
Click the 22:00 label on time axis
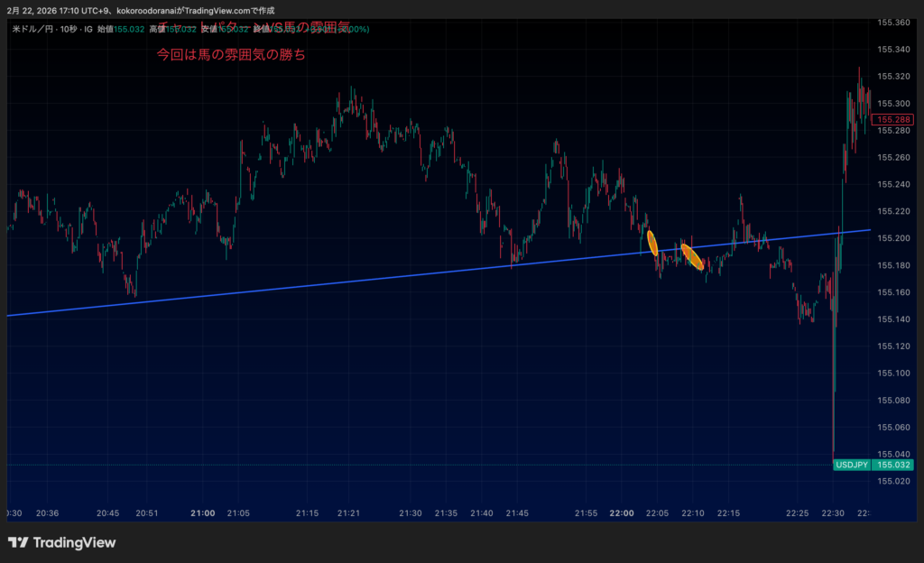click(621, 512)
